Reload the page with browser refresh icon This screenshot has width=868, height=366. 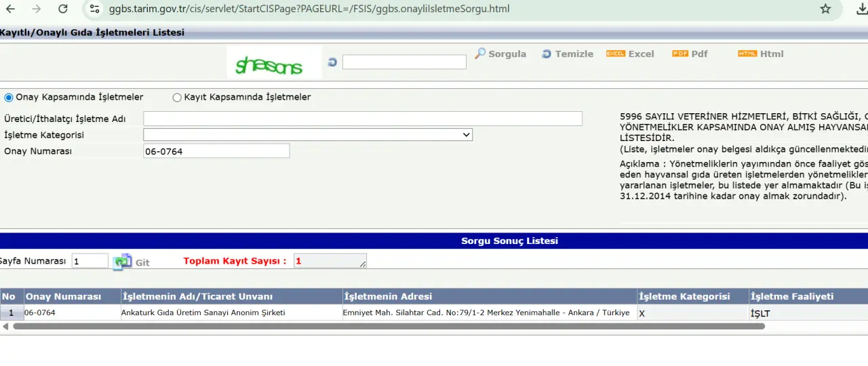[63, 9]
